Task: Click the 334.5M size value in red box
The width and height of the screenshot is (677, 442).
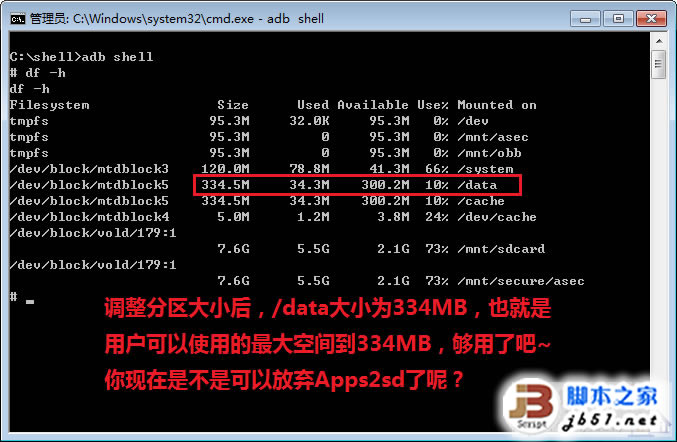Action: 225,185
